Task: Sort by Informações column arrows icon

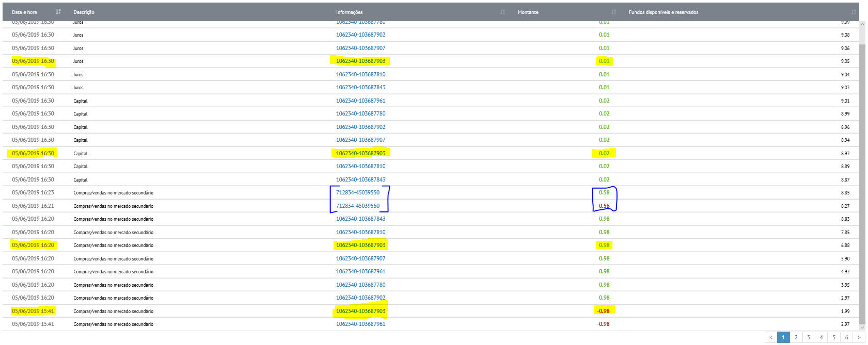Action: (x=502, y=12)
